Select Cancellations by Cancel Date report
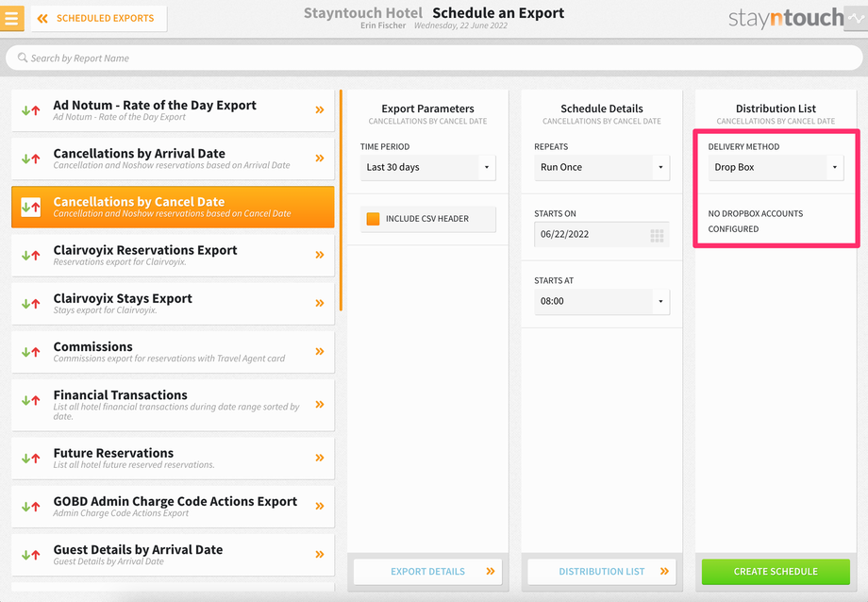Viewport: 868px width, 602px height. [173, 208]
